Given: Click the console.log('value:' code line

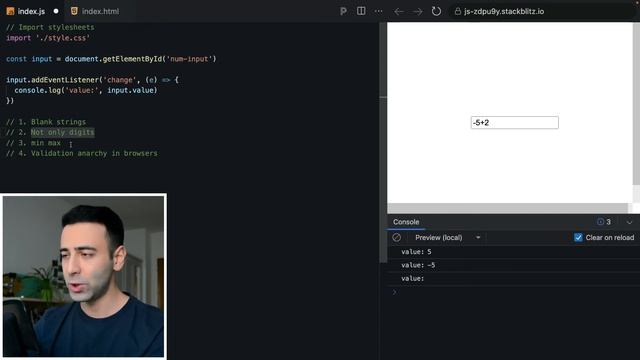Looking at the screenshot, I should click(86, 90).
